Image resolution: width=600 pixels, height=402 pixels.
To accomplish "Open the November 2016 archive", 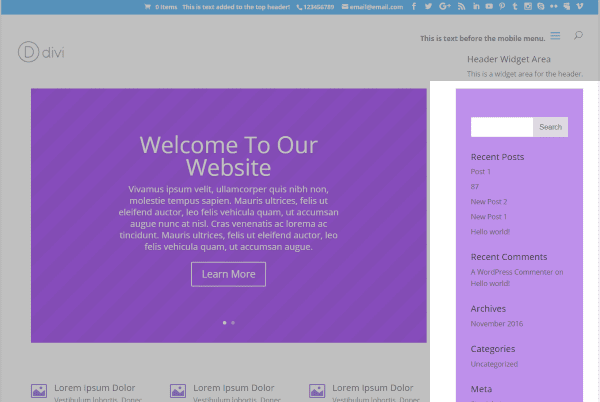I will (497, 324).
